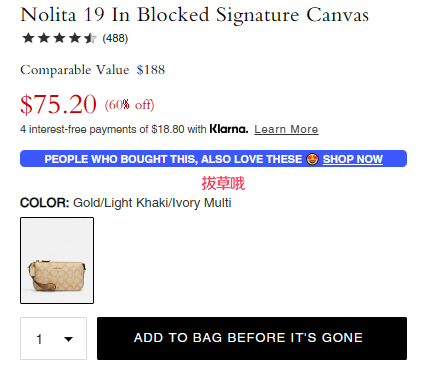Screen dimensions: 446x366
Task: Expand the quantity dropdown arrow
Action: click(68, 339)
